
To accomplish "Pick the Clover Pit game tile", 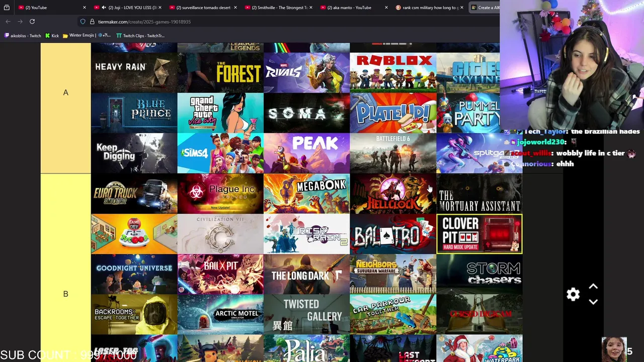I will [479, 234].
